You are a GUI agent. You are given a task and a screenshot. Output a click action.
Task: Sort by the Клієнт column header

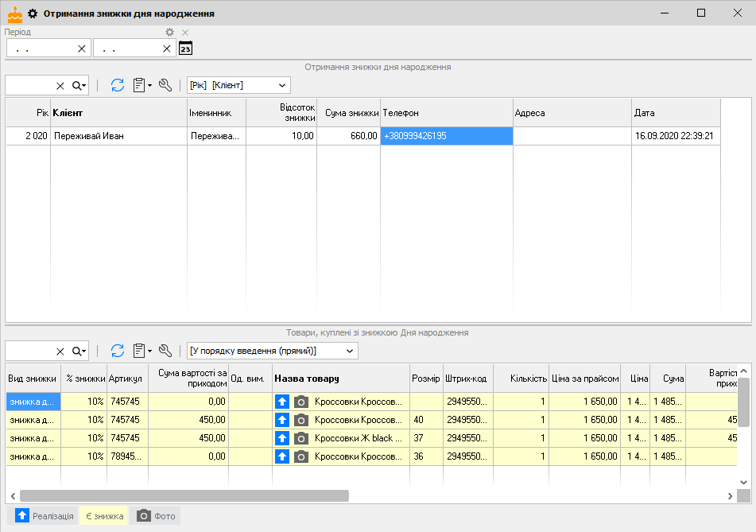[119, 113]
